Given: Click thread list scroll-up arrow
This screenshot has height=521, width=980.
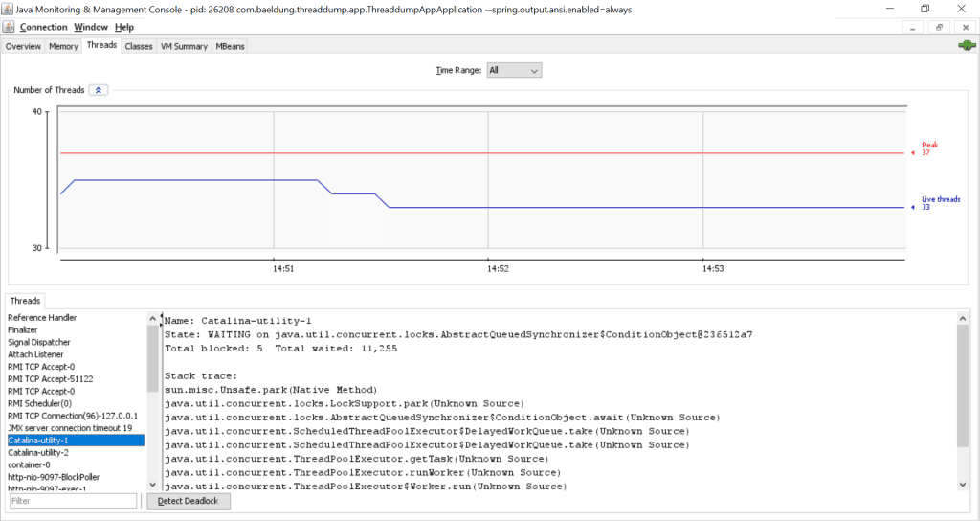Looking at the screenshot, I should tap(152, 318).
